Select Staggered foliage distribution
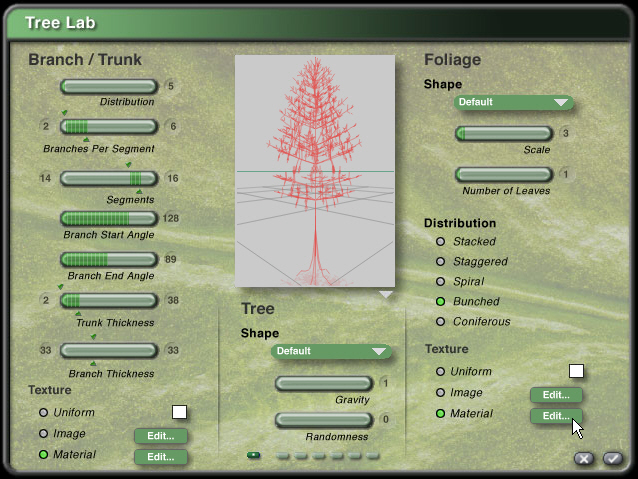 (x=440, y=261)
